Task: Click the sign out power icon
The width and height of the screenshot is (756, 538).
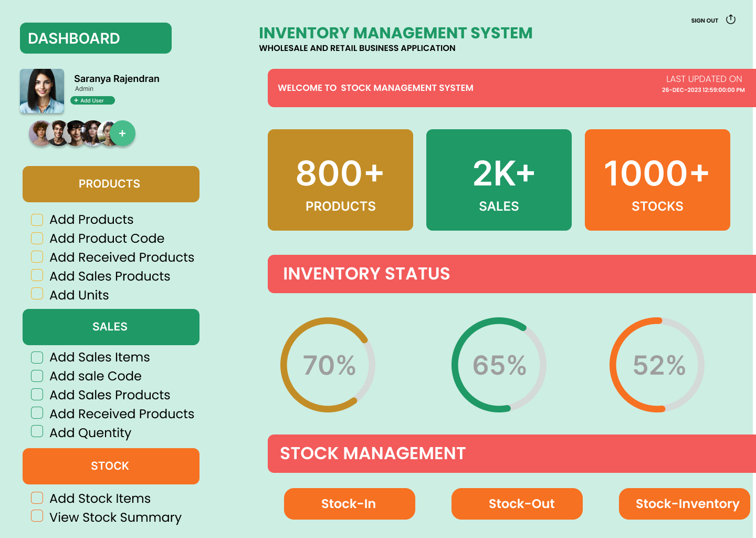Action: [730, 19]
